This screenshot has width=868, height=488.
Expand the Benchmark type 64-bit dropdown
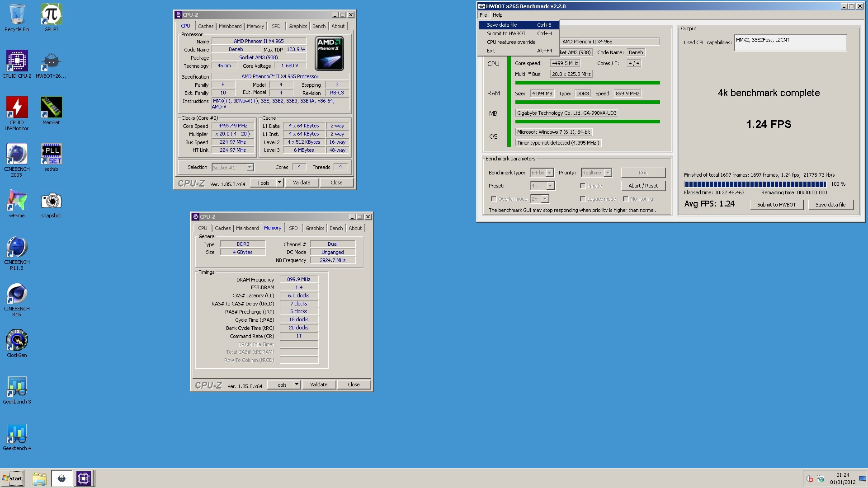coord(550,173)
